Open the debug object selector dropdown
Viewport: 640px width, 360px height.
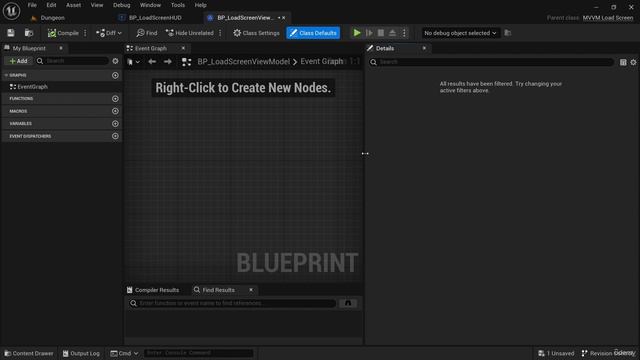[x=460, y=33]
